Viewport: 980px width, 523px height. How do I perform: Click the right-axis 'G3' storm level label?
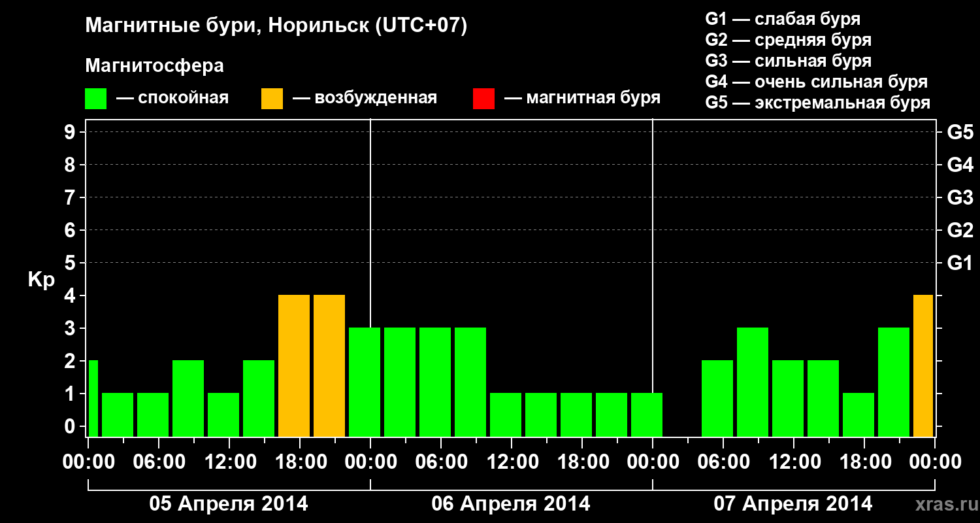coord(960,197)
